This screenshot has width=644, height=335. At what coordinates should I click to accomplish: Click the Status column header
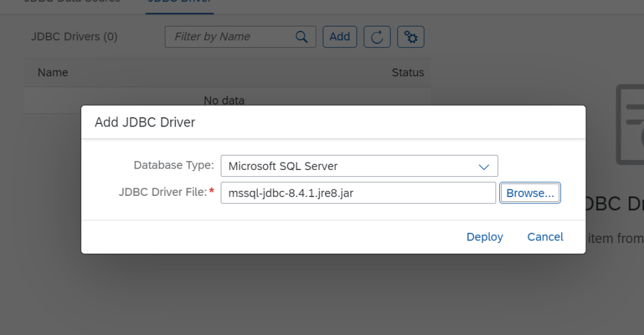[408, 72]
